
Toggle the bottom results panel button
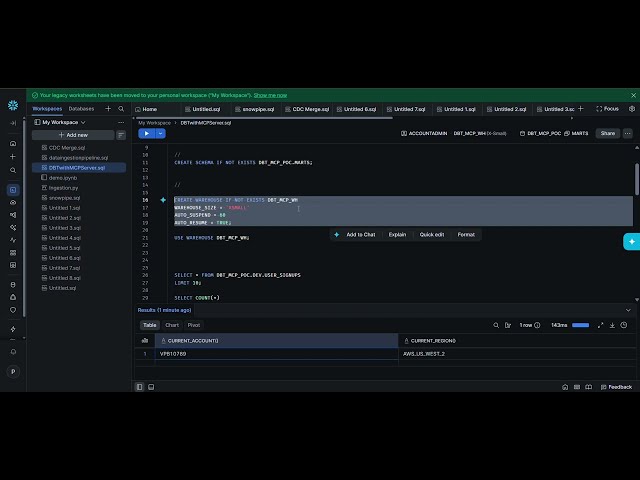[x=151, y=387]
